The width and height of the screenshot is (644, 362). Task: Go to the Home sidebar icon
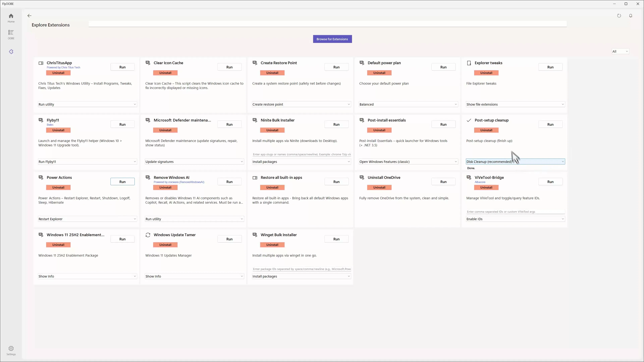tap(11, 18)
